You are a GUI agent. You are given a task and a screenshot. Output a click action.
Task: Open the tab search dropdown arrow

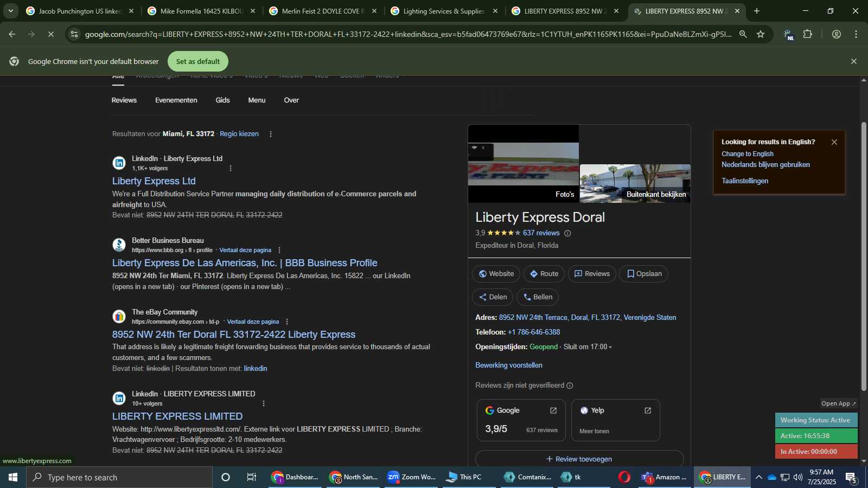point(10,11)
